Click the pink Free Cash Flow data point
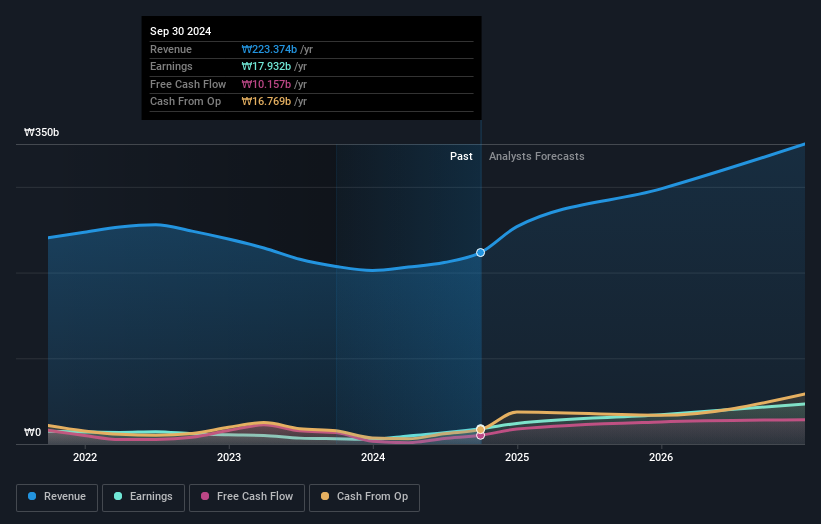This screenshot has width=821, height=524. point(480,436)
